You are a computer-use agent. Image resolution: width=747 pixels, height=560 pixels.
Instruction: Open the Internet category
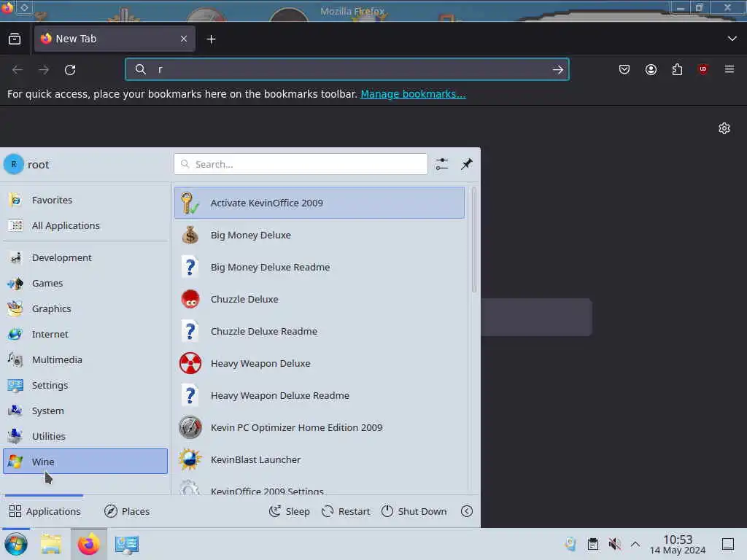tap(85, 334)
